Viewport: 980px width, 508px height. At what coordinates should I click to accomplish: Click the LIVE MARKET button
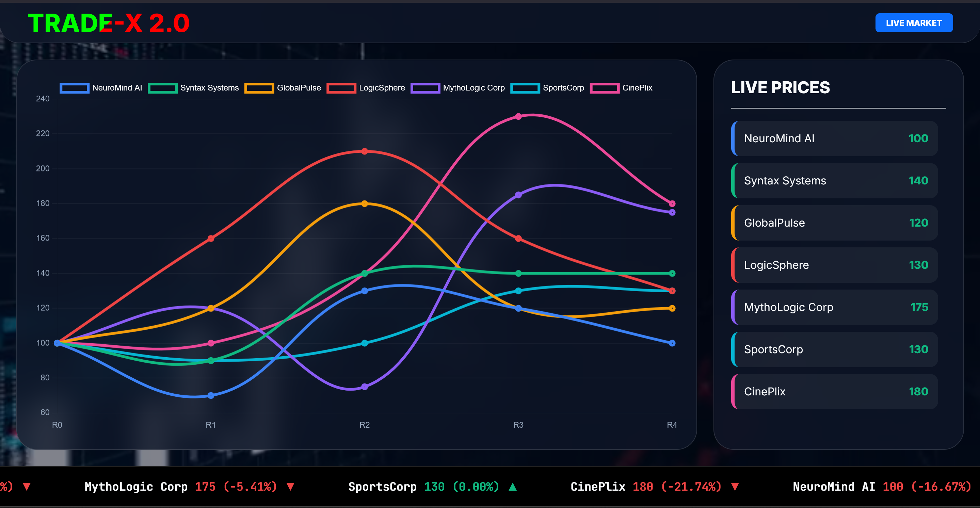[x=914, y=23]
